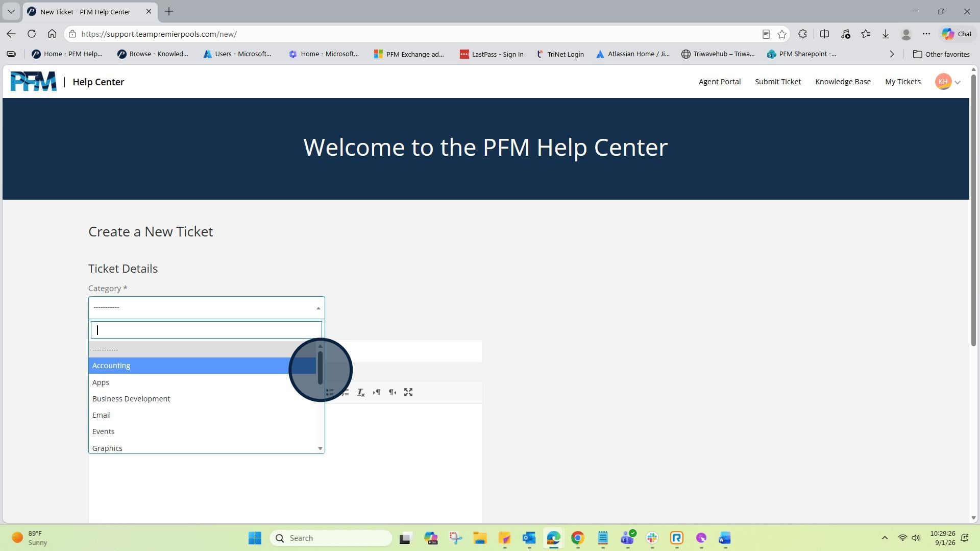Open My Tickets link
Viewport: 980px width, 551px height.
point(902,82)
